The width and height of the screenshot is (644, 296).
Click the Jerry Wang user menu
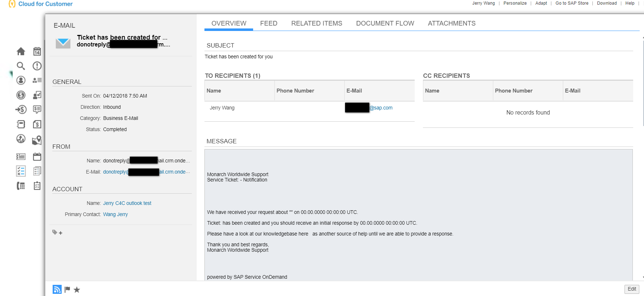484,3
